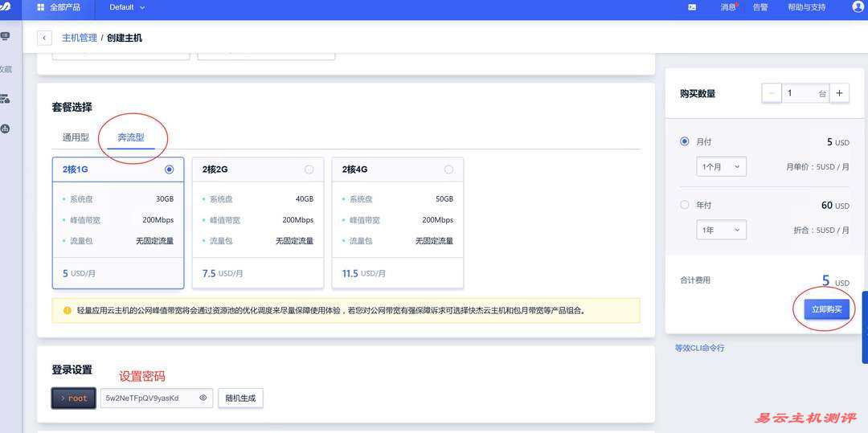Click the monitor icon in left sidebar
868x433 pixels.
(5, 37)
